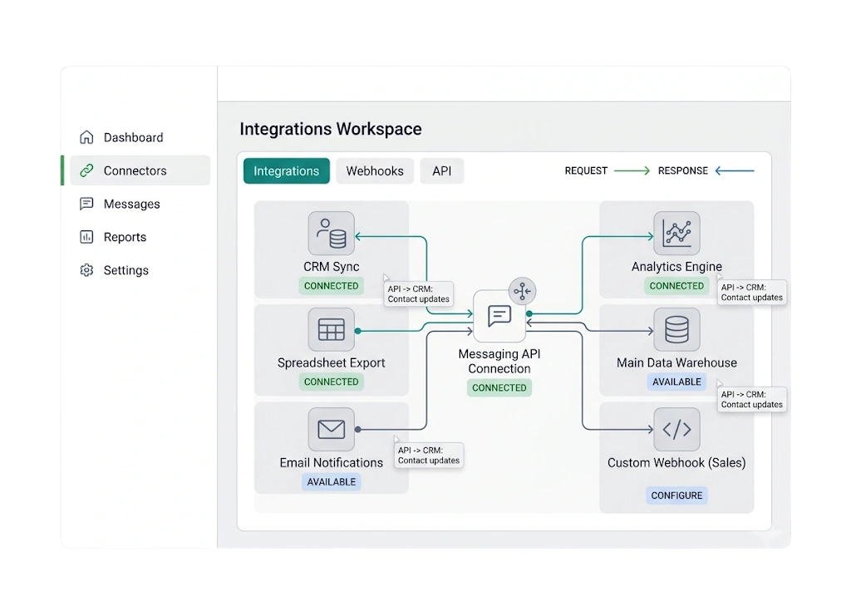Click the tooltip beside Analytics Engine
The width and height of the screenshot is (851, 616).
coord(751,292)
